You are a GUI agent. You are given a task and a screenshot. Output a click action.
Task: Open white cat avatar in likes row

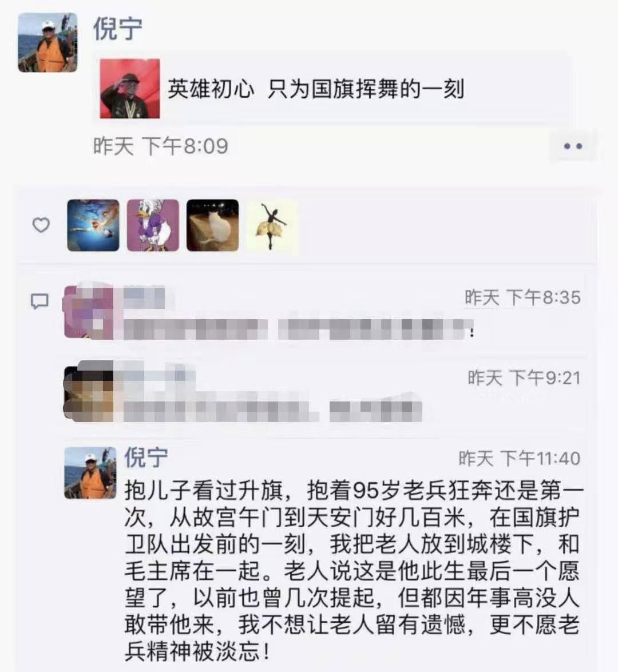pyautogui.click(x=212, y=225)
